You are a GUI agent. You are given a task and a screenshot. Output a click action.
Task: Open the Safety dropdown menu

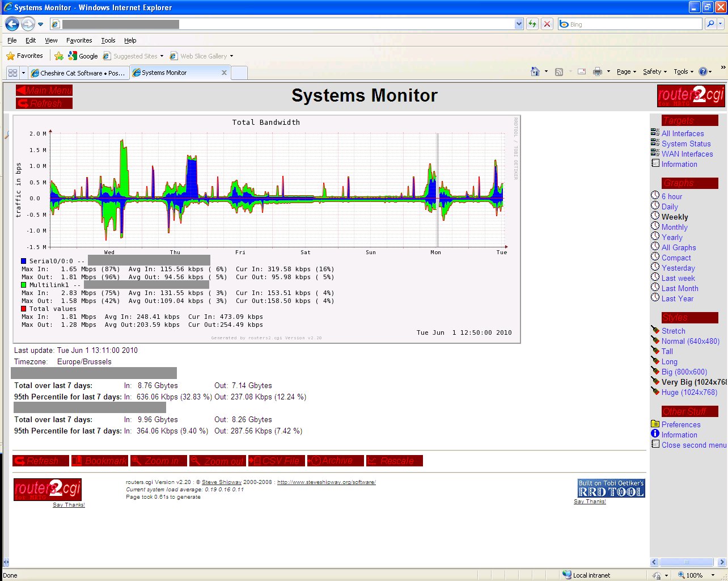[x=654, y=72]
